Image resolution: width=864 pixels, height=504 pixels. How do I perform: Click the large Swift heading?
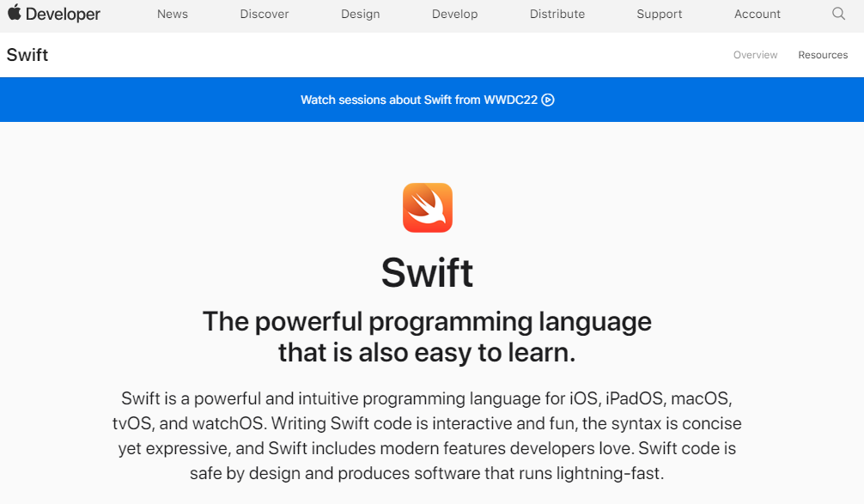427,273
